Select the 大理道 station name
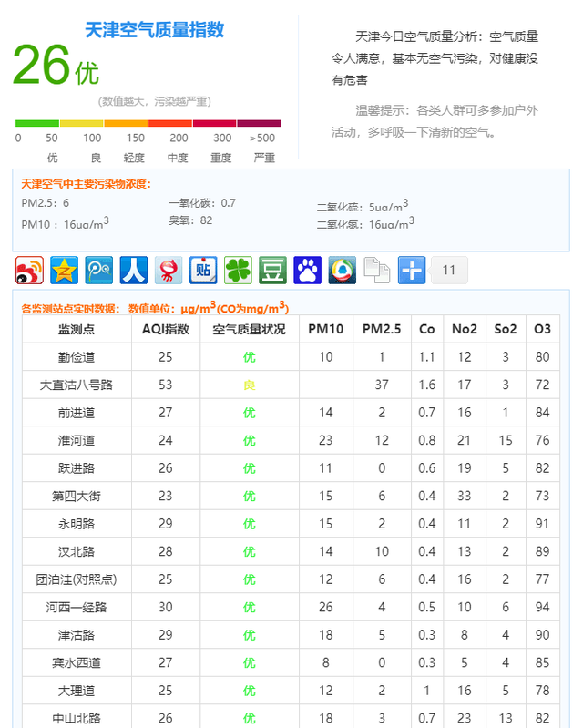 [77, 691]
